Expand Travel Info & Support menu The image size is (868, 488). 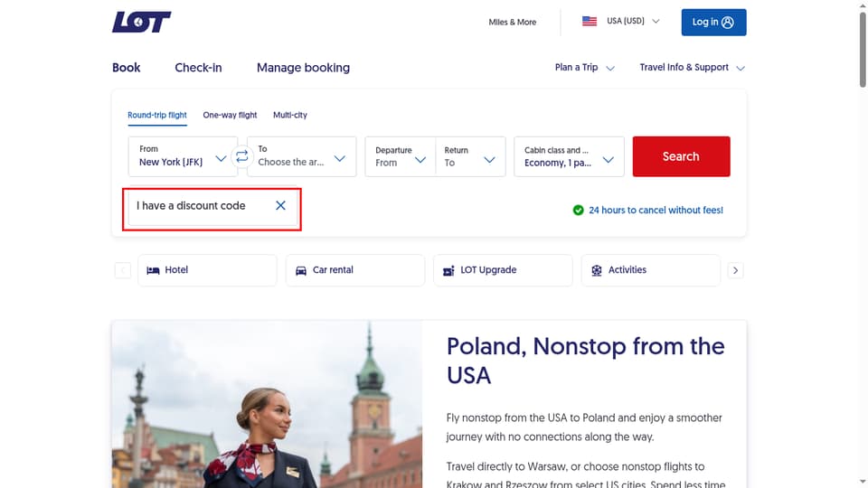coord(692,68)
